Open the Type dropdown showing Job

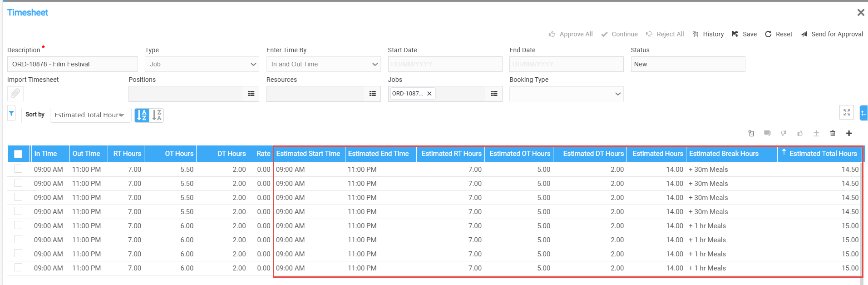point(202,64)
